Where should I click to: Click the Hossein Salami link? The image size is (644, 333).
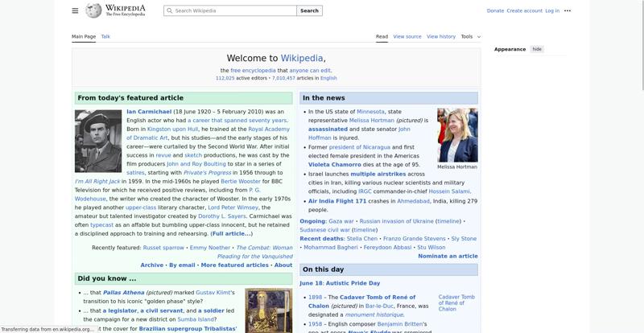coord(449,191)
